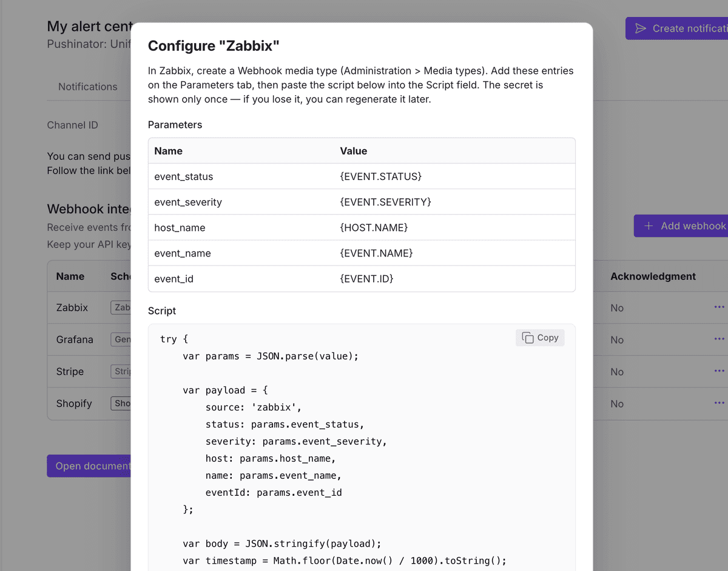The height and width of the screenshot is (571, 728).
Task: Click the Add webhook button
Action: coord(681,225)
